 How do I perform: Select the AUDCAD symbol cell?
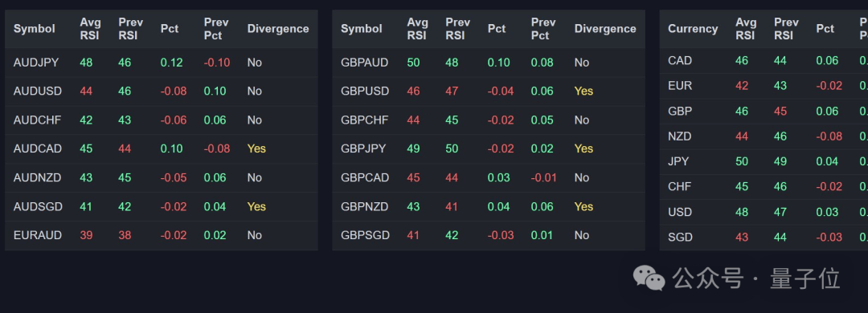tap(38, 148)
